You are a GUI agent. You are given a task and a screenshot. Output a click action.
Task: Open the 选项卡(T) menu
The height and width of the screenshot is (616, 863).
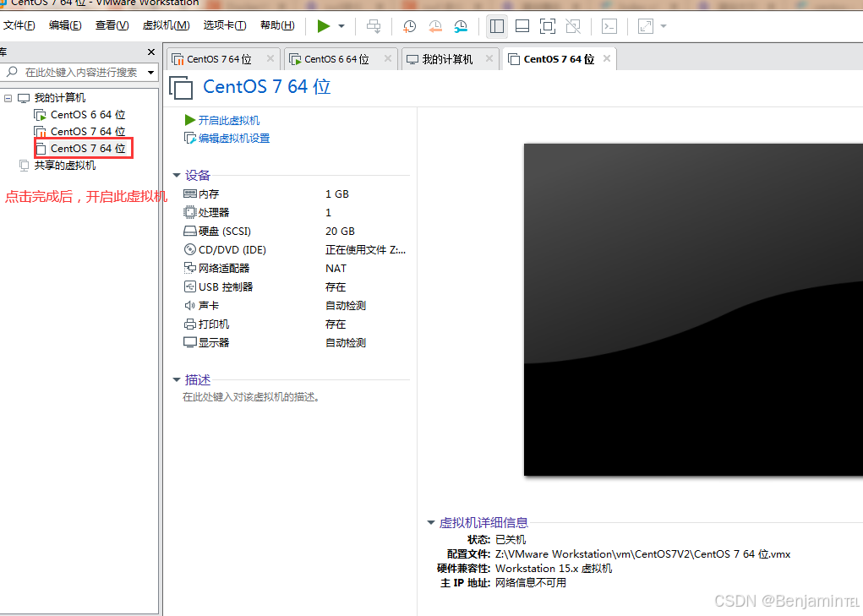pos(225,25)
